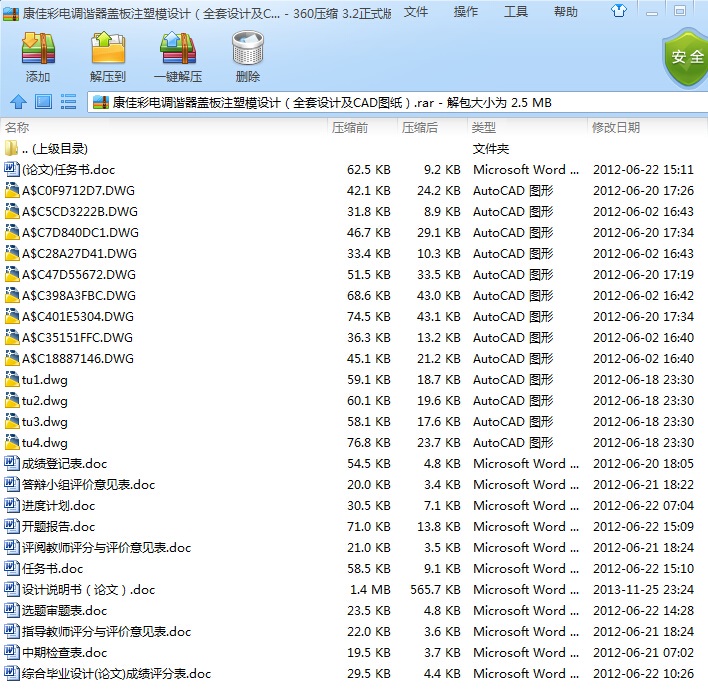Select file 选题审题表.doc
708x694 pixels.
pyautogui.click(x=354, y=610)
